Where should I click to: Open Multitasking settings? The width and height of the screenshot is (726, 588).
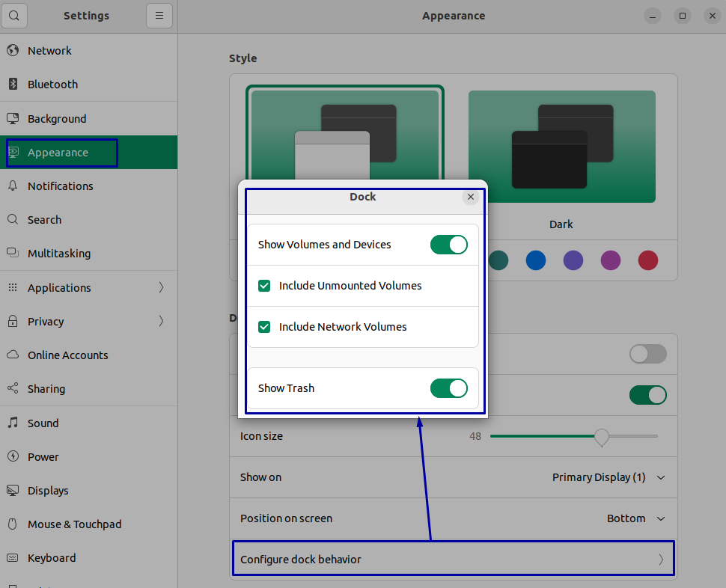(x=88, y=253)
